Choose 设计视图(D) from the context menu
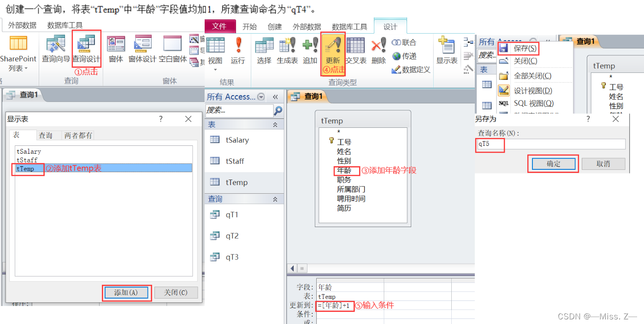644x324 pixels. [533, 91]
